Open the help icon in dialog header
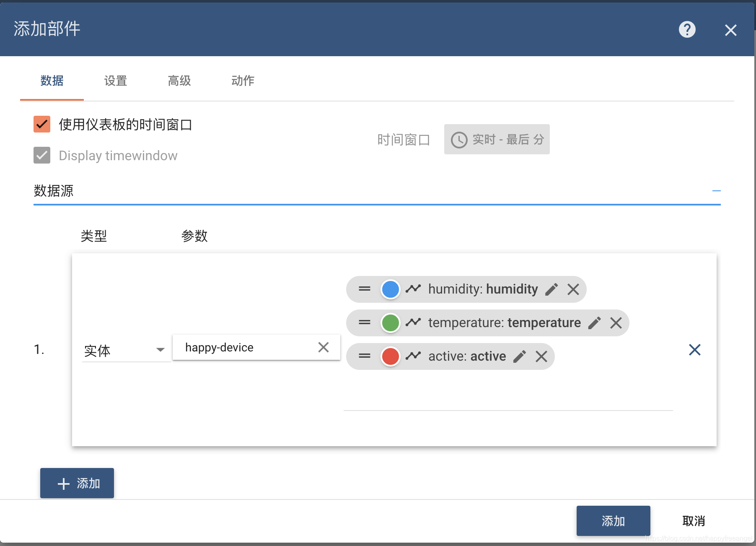The image size is (756, 546). tap(687, 29)
